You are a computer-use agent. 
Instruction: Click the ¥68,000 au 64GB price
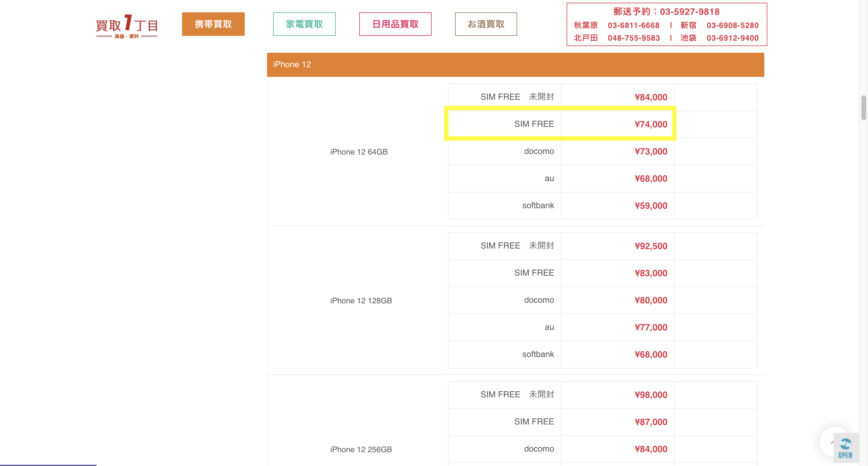coord(651,178)
